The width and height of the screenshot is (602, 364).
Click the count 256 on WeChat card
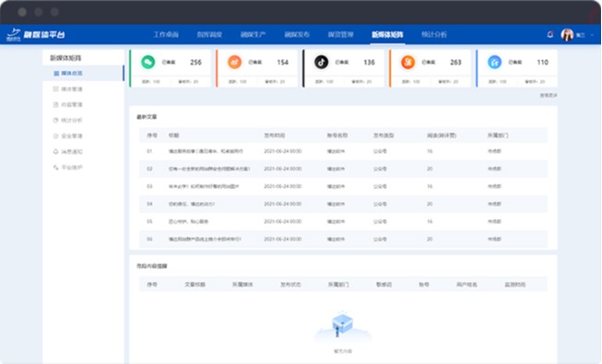click(195, 63)
